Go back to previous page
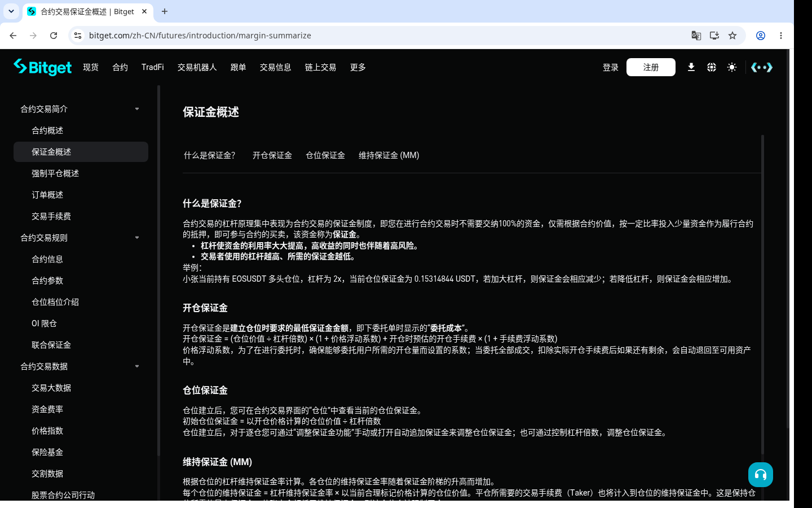 point(13,36)
